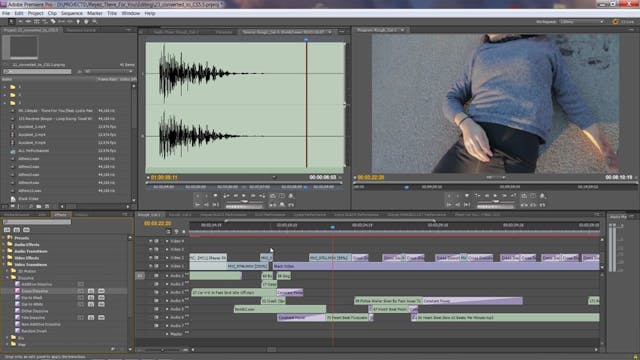640x360 pixels.
Task: Expand the Presets folder in Effects panel
Action: click(4, 238)
